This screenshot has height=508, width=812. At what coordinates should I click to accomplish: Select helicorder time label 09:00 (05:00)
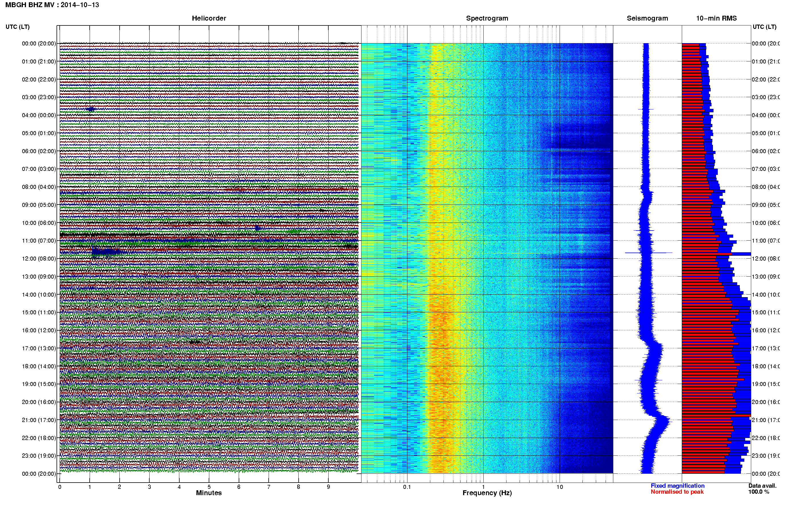(x=39, y=205)
